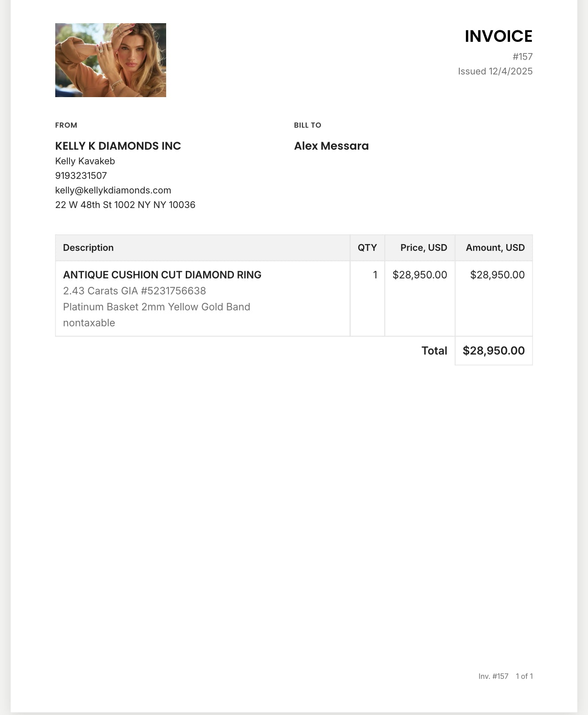Click the INVOICE heading

click(x=498, y=37)
